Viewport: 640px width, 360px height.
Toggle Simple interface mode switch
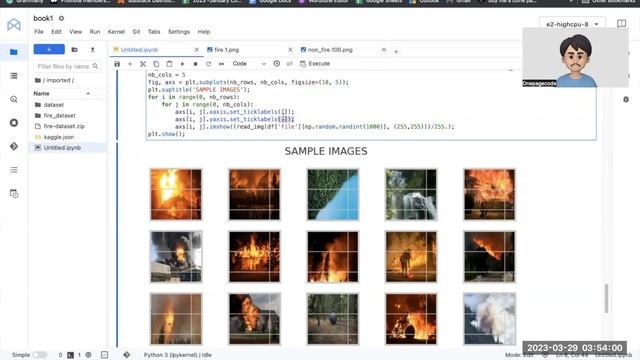[x=40, y=355]
